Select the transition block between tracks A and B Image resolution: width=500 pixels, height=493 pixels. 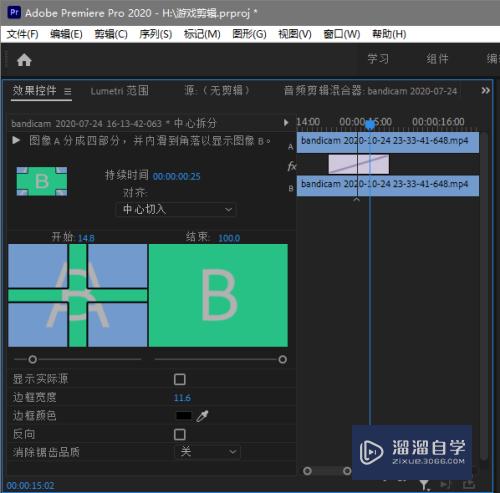tap(359, 164)
